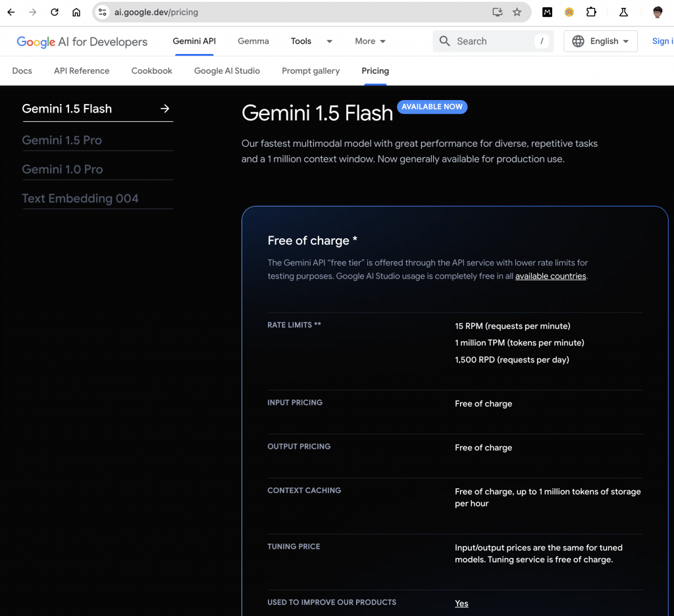Viewport: 674px width, 616px height.
Task: Click the Google AI for Developers logo
Action: pyautogui.click(x=82, y=41)
